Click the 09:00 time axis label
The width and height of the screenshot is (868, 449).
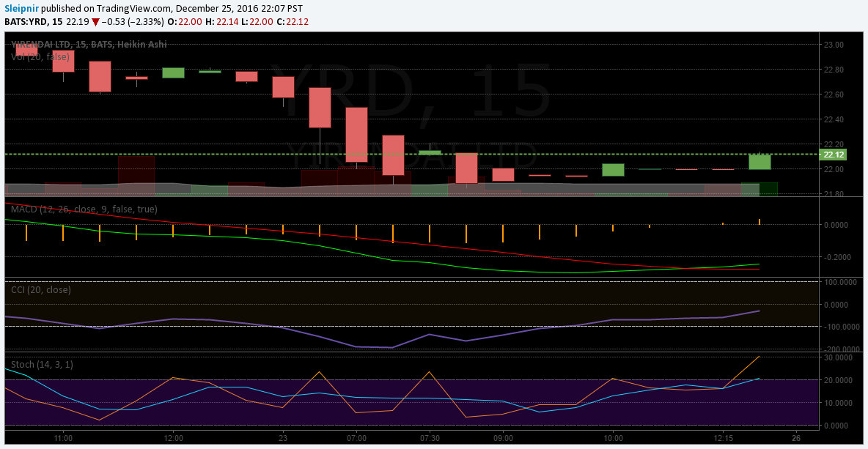click(x=503, y=437)
